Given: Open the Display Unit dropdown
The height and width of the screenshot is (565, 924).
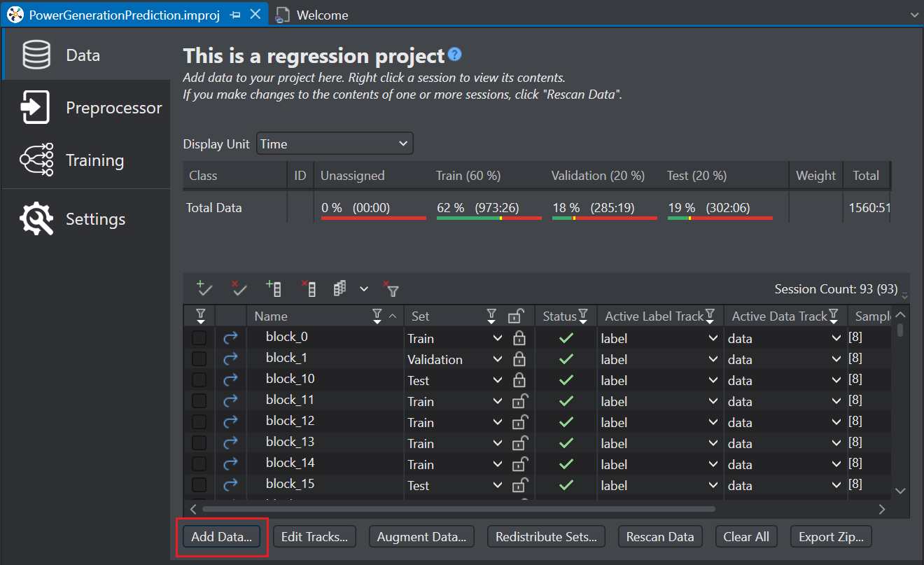Looking at the screenshot, I should 335,144.
